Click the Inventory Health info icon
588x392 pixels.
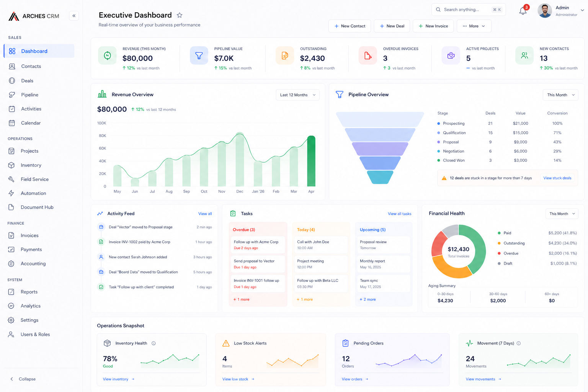click(154, 343)
